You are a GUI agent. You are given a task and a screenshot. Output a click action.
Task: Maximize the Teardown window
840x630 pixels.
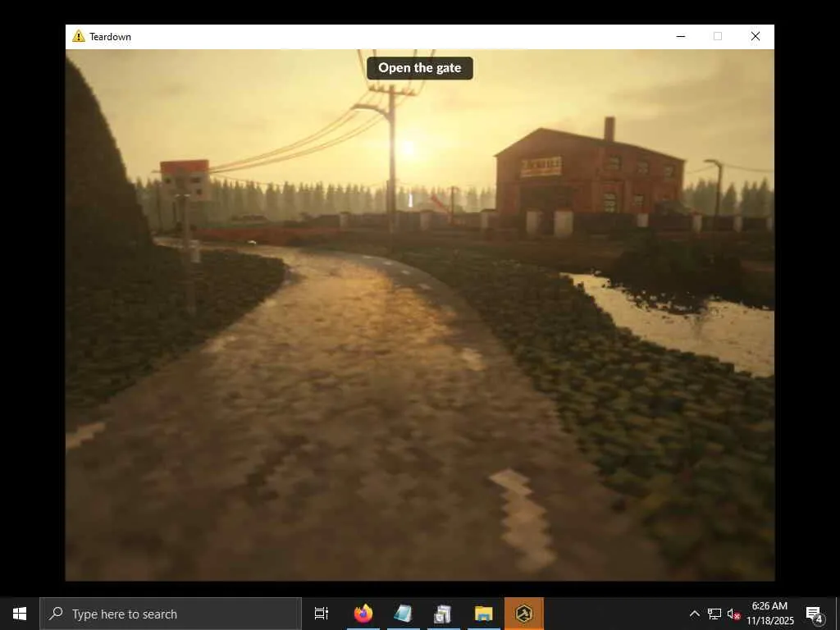718,36
